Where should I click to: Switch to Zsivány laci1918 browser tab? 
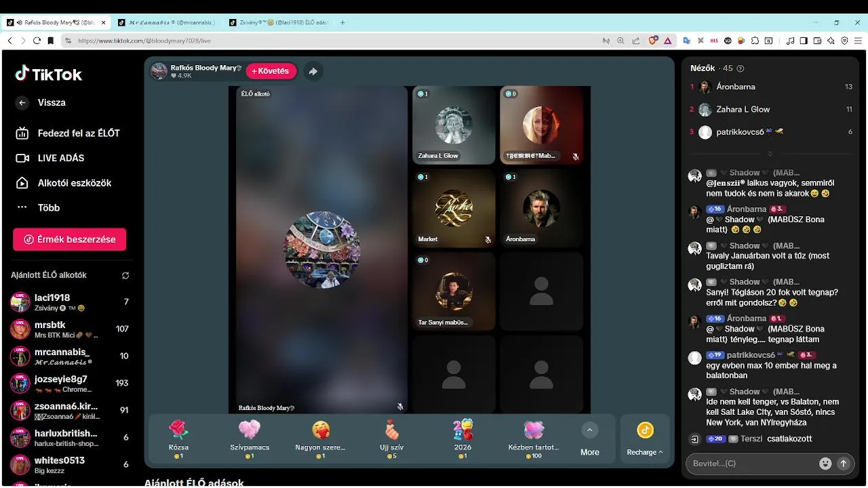(x=278, y=22)
